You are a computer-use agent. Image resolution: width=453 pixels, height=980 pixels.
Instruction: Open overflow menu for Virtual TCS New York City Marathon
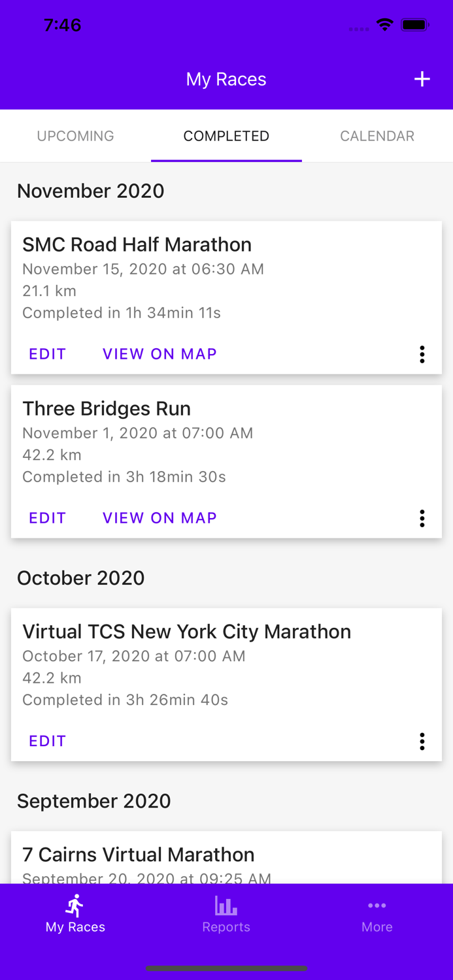(x=422, y=741)
